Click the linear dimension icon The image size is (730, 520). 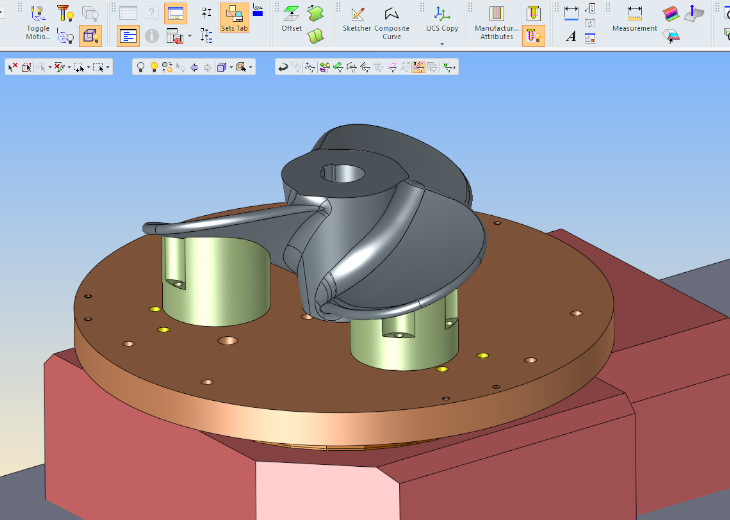point(571,13)
